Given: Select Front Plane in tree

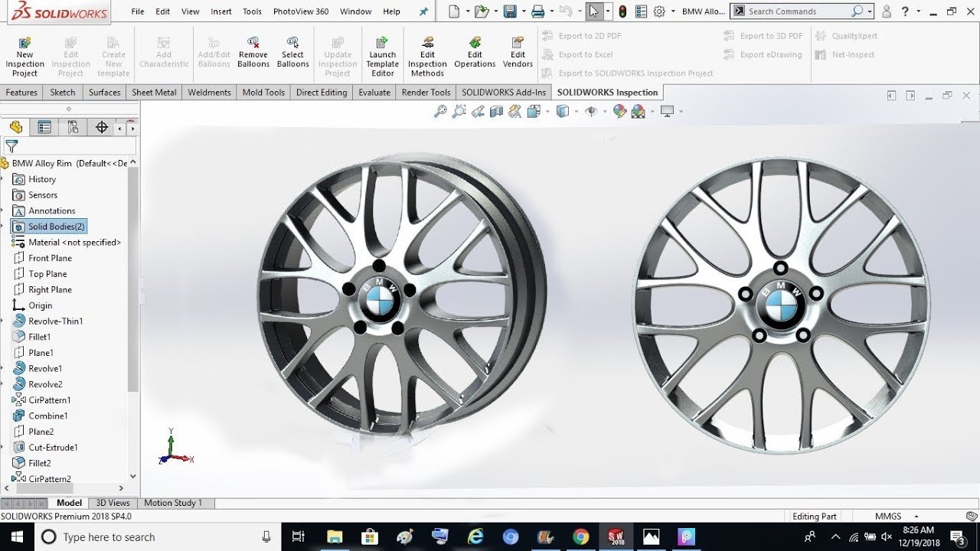Looking at the screenshot, I should click(x=42, y=258).
